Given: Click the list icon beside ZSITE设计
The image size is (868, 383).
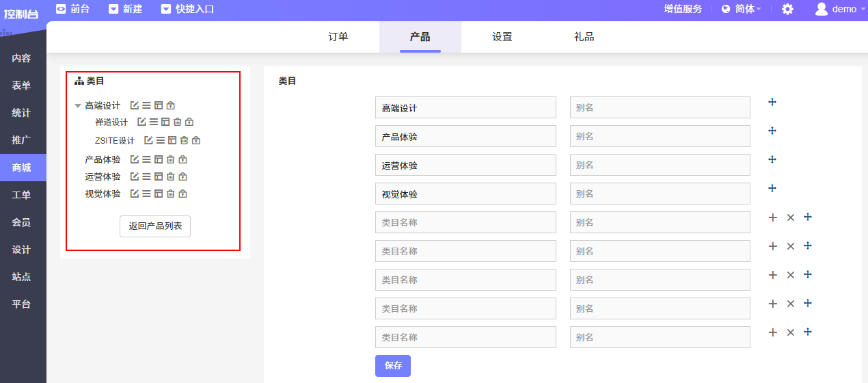Looking at the screenshot, I should point(161,141).
